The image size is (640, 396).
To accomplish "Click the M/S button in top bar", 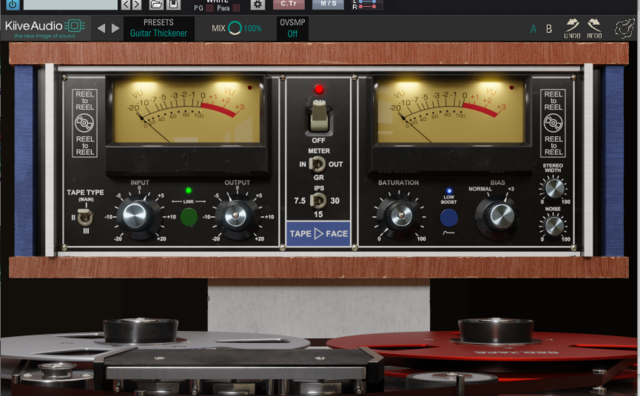I will (328, 4).
